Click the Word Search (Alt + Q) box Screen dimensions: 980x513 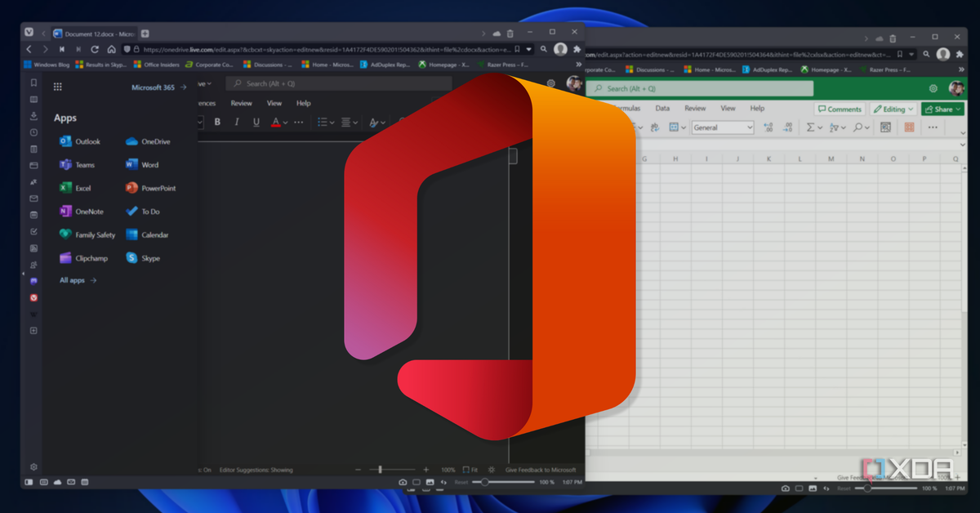point(339,83)
